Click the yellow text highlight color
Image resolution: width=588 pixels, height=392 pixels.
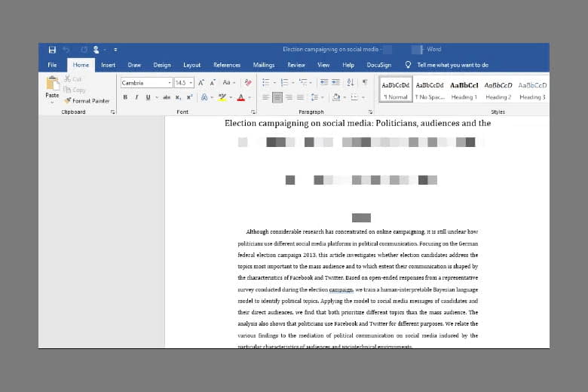coord(222,97)
